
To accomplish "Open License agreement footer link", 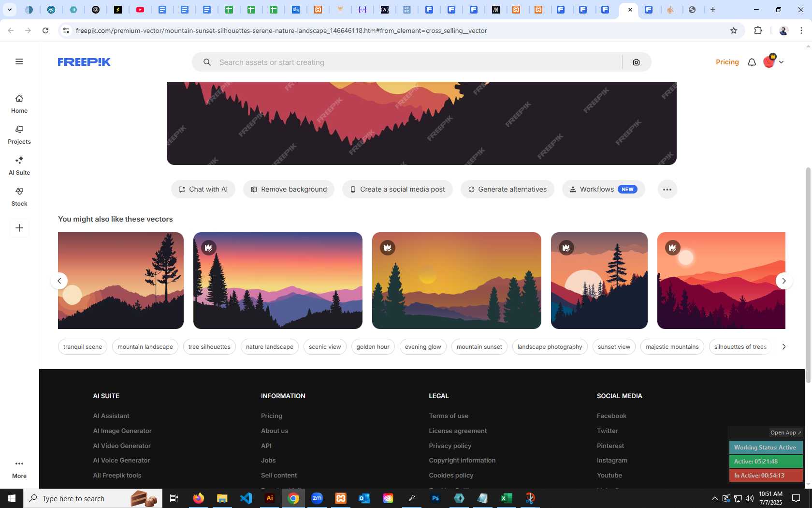I will coord(458,431).
